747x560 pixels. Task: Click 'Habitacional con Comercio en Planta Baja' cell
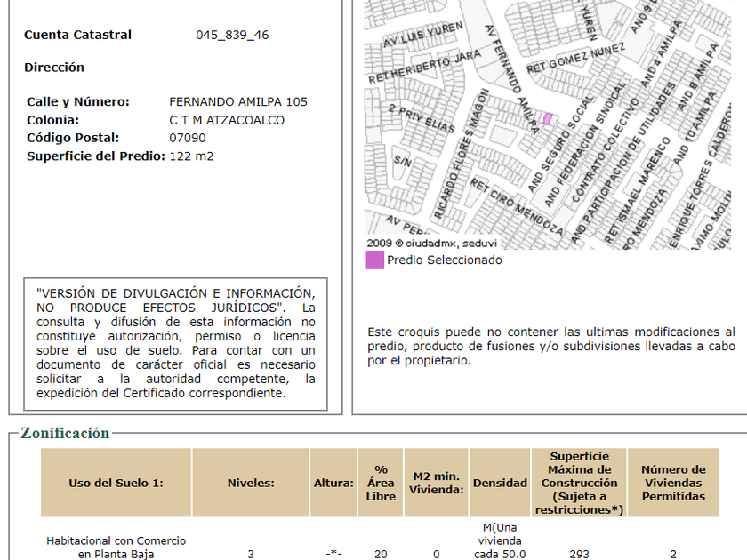pos(116,548)
